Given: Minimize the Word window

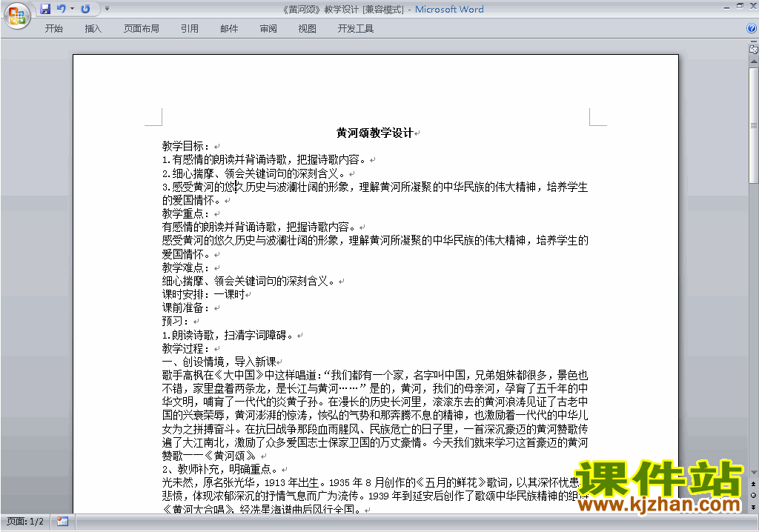Looking at the screenshot, I should point(726,7).
